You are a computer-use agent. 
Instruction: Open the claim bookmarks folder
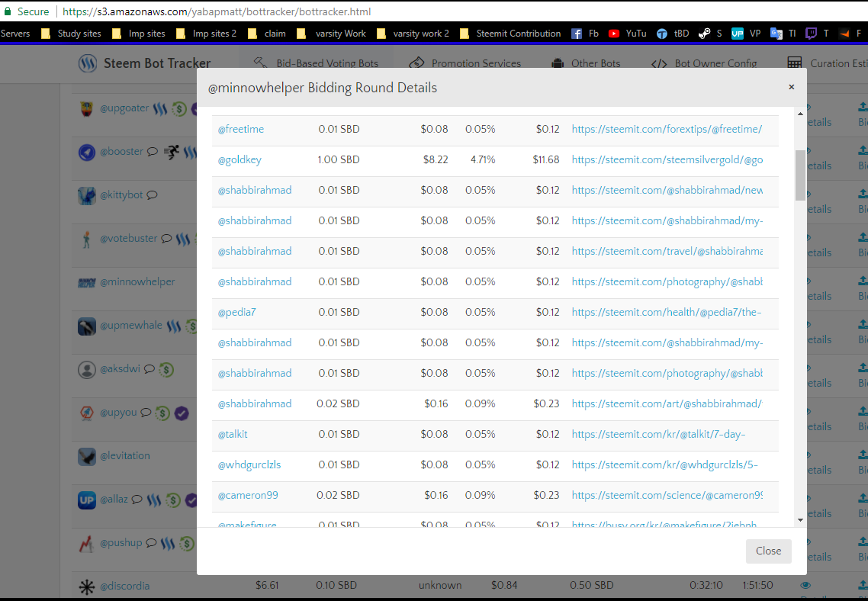click(x=267, y=34)
